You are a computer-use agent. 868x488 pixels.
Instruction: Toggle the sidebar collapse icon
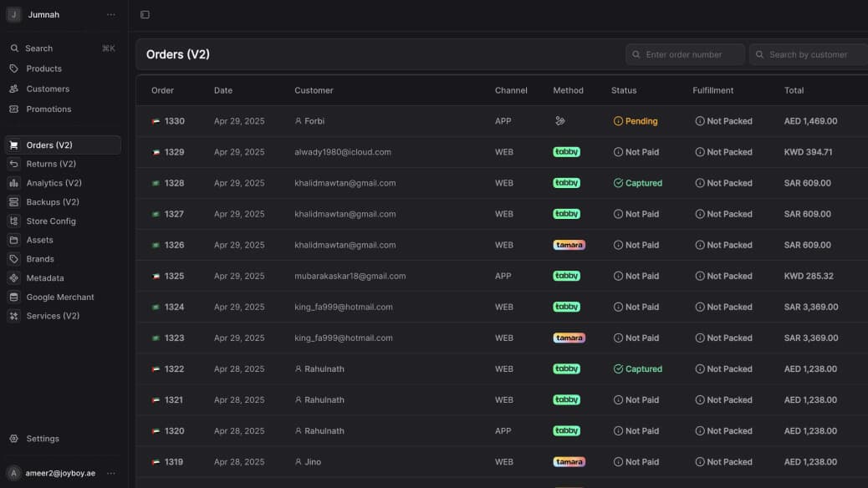(145, 15)
